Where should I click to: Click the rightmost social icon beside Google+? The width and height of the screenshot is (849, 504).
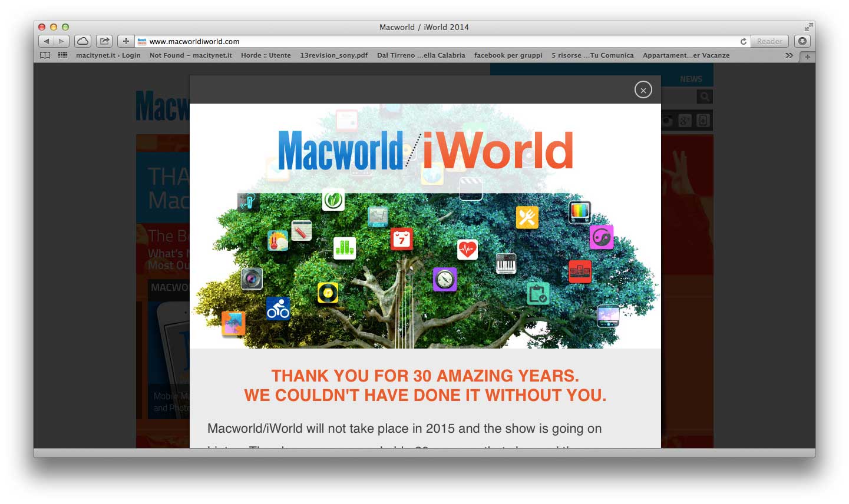click(x=703, y=121)
